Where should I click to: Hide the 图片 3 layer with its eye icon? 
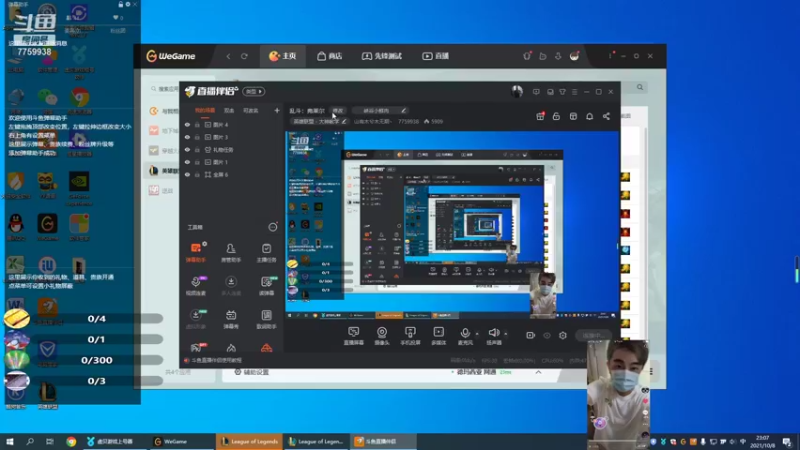pyautogui.click(x=187, y=137)
